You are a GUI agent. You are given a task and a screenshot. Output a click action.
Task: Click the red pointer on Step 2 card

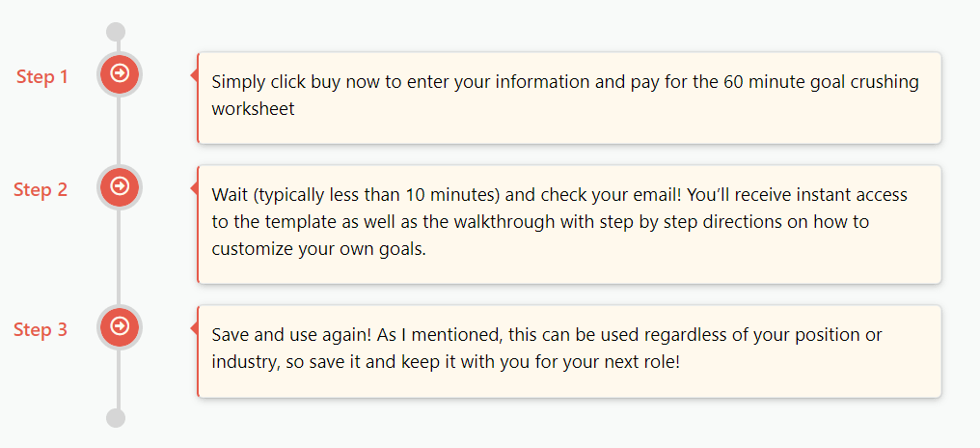[x=194, y=187]
